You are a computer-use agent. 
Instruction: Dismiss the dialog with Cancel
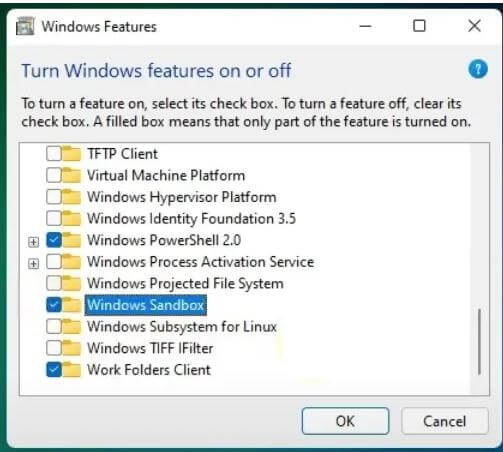coord(445,421)
